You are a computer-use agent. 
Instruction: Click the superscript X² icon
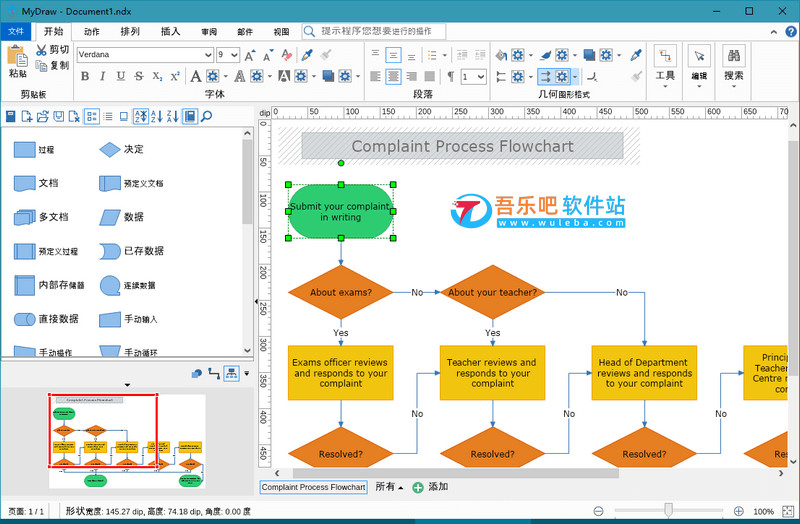pyautogui.click(x=175, y=77)
